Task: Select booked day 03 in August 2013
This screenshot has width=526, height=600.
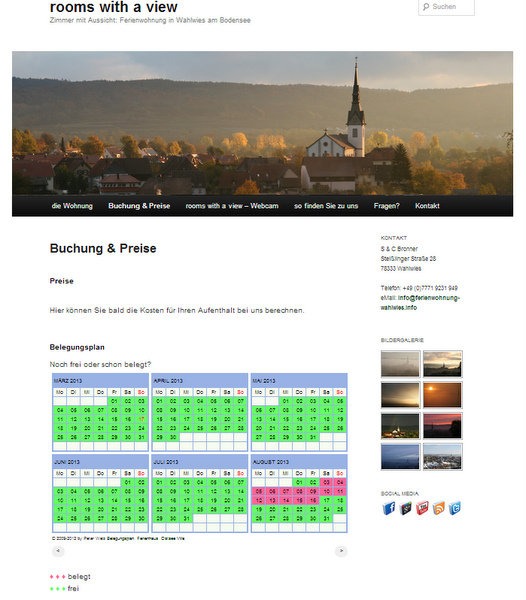Action: (x=326, y=482)
